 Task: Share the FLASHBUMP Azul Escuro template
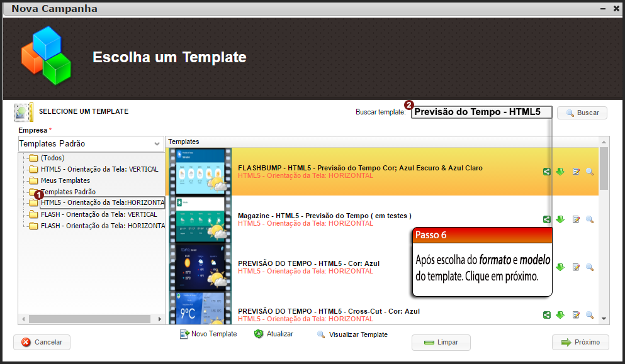tap(546, 171)
